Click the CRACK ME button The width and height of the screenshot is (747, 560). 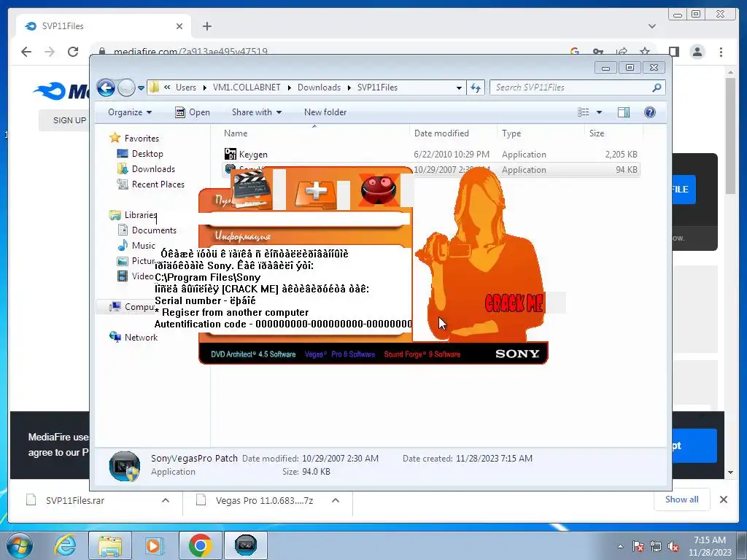[514, 303]
